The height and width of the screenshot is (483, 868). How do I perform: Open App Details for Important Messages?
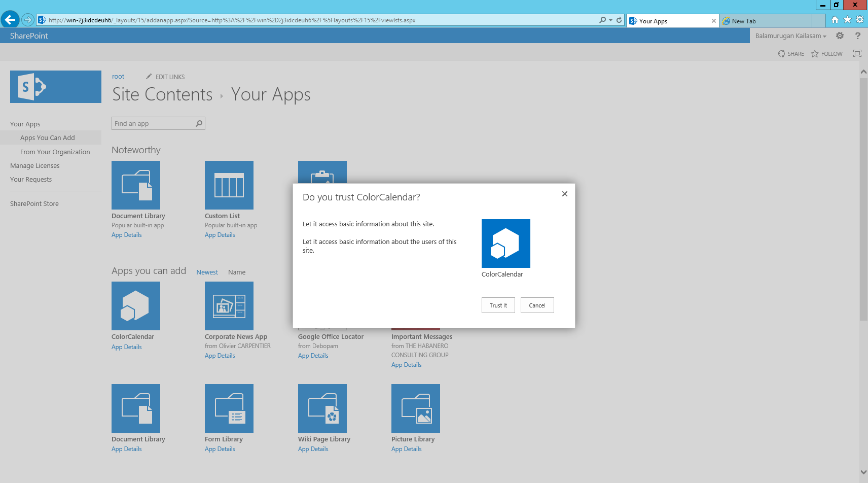pyautogui.click(x=407, y=365)
